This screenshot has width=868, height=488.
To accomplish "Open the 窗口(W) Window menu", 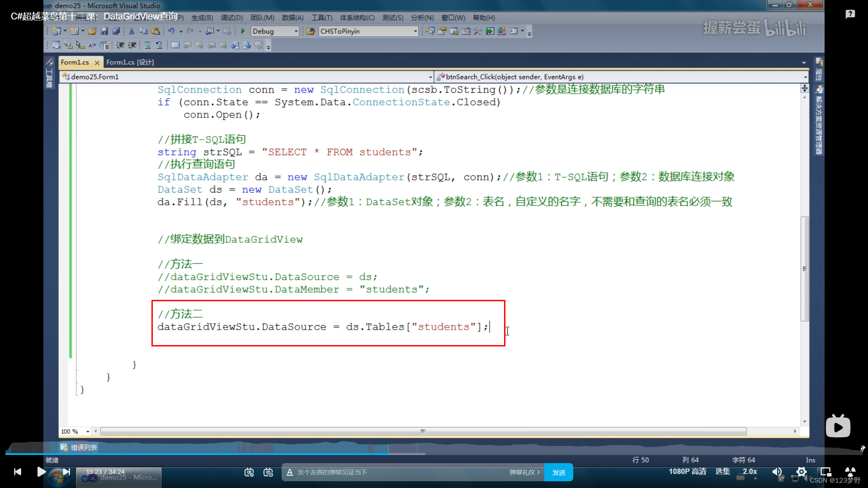I will [x=453, y=18].
